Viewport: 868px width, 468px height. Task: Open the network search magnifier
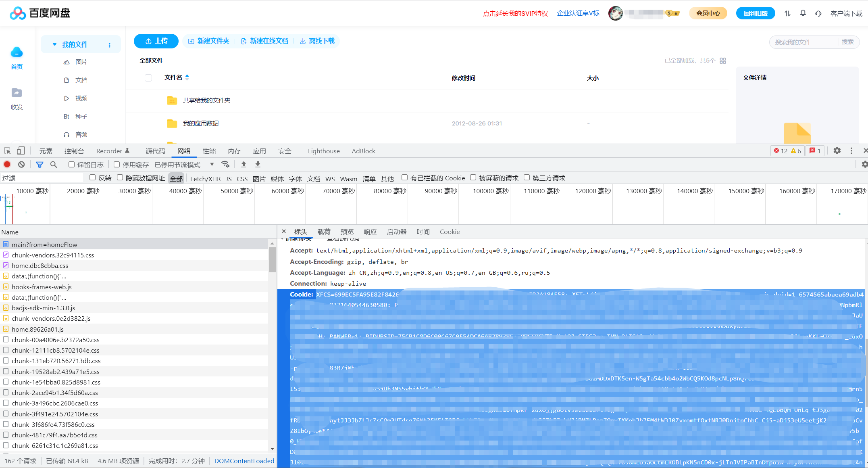pos(54,165)
